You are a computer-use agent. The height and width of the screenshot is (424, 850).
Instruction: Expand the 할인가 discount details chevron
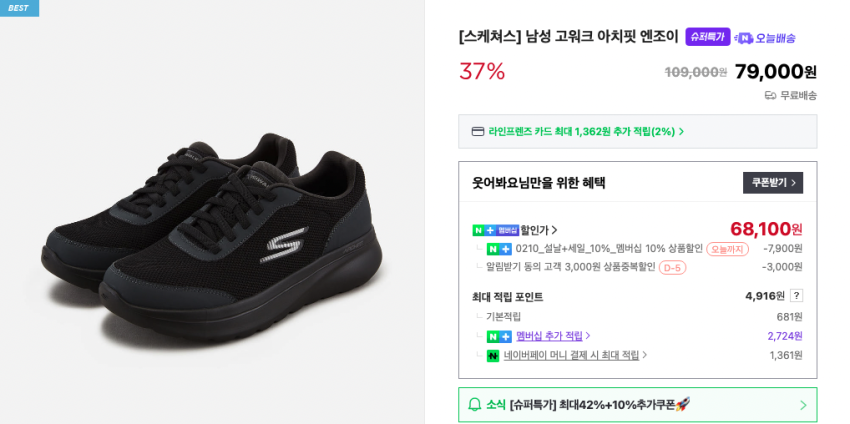click(x=555, y=230)
